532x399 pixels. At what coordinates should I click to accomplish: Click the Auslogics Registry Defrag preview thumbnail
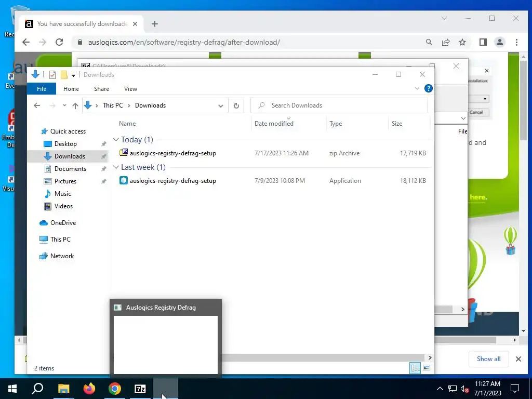click(x=166, y=345)
